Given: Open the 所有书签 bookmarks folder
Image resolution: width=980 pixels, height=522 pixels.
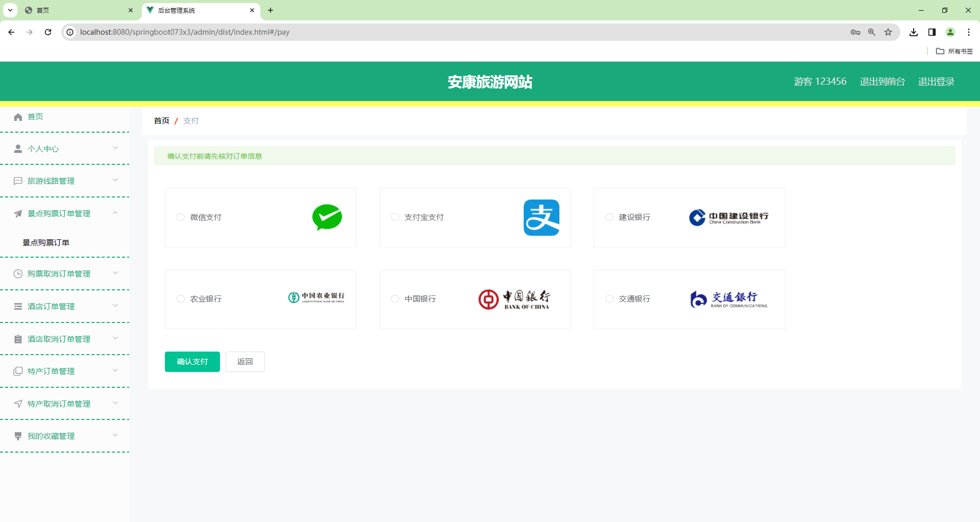Looking at the screenshot, I should [x=954, y=51].
